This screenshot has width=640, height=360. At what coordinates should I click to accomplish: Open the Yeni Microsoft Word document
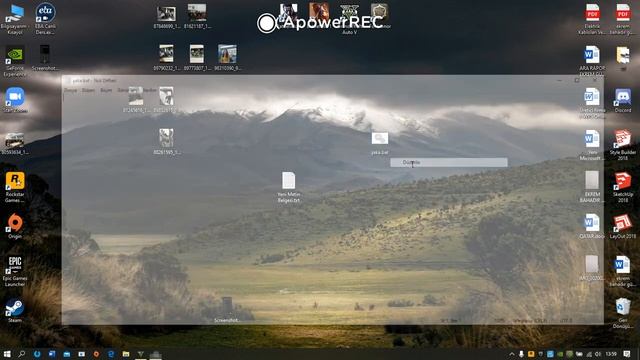[592, 145]
